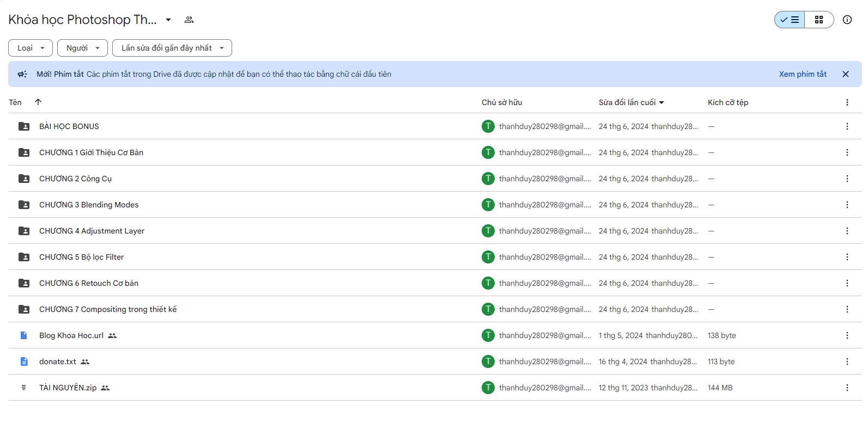Click the 'Khóa học Photoshop Th...' folder title
This screenshot has height=429, width=868.
(82, 20)
